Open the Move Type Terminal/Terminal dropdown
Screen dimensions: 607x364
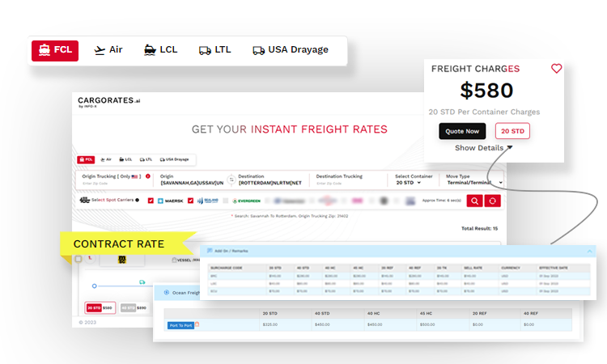(x=474, y=183)
